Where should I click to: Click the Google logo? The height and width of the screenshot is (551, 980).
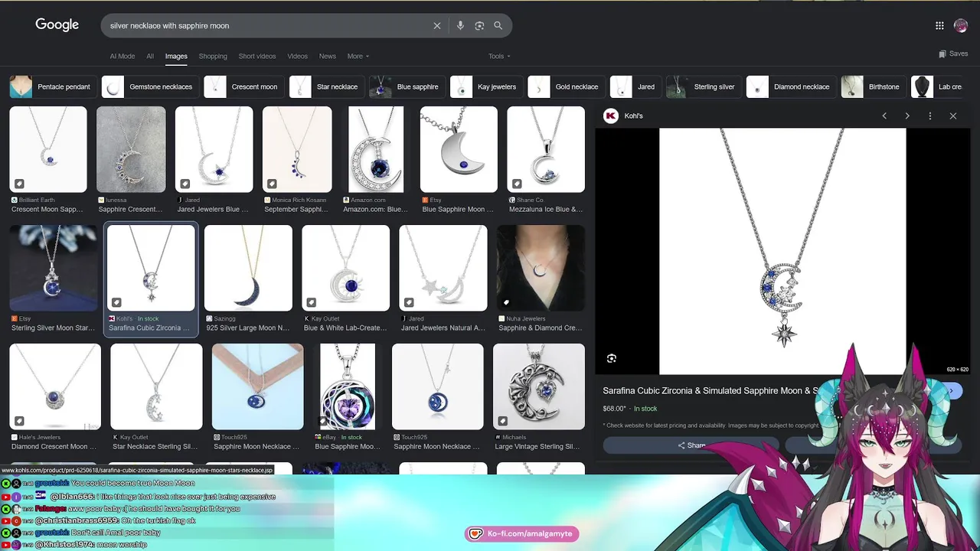pyautogui.click(x=57, y=25)
